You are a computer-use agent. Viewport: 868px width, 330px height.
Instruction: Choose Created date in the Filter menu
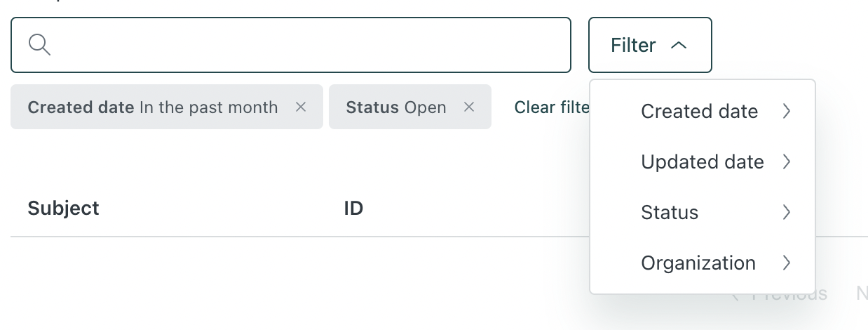tap(699, 111)
